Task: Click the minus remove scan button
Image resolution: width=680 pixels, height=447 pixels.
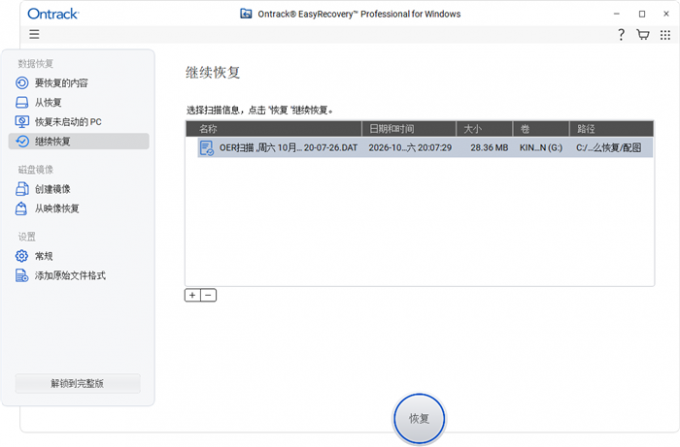Action: tap(209, 295)
